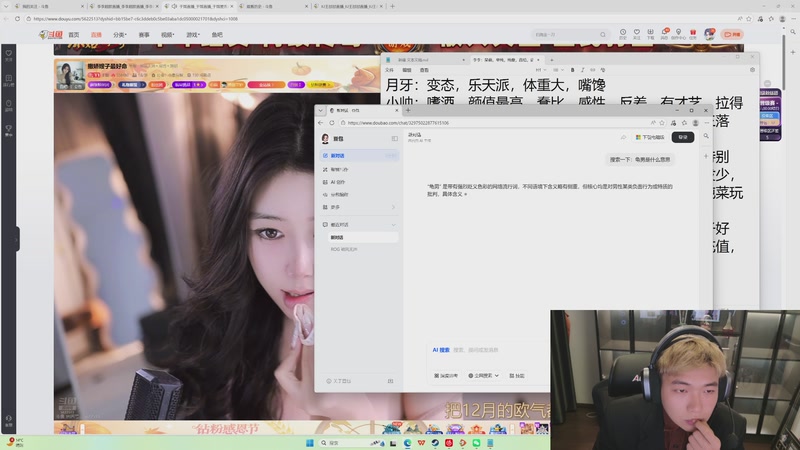Open settings gear in notes window
The image size is (800, 450).
tap(753, 70)
